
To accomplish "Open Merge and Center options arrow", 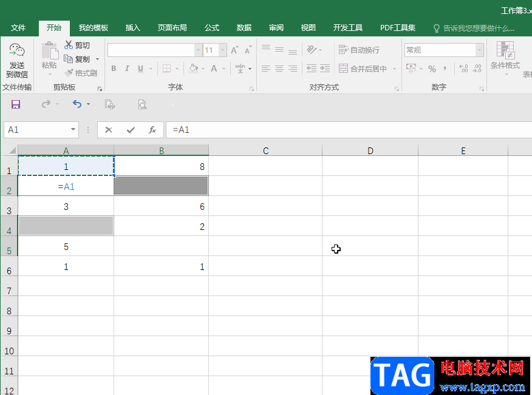I will coord(394,69).
